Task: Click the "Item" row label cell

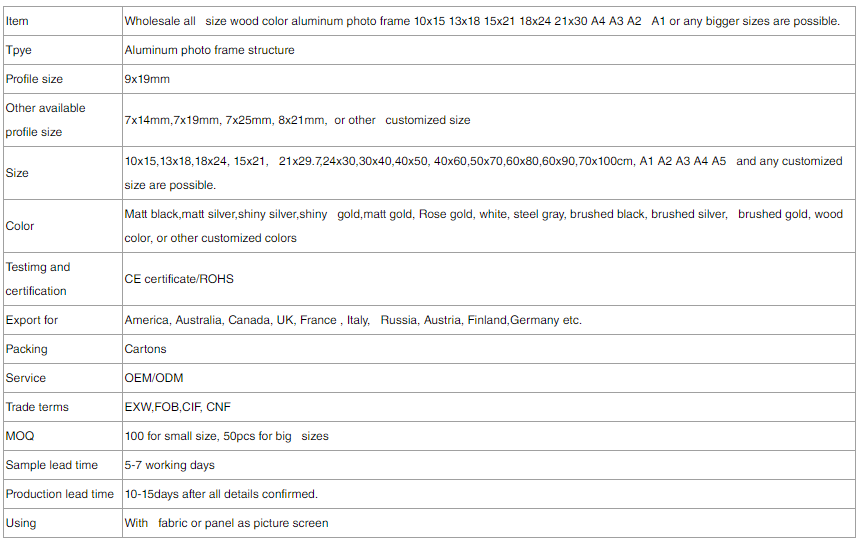Action: [17, 21]
